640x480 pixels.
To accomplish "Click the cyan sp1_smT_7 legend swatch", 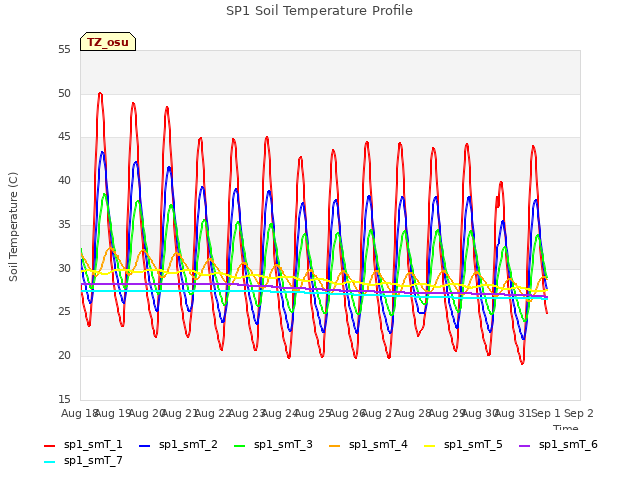I will (49, 462).
